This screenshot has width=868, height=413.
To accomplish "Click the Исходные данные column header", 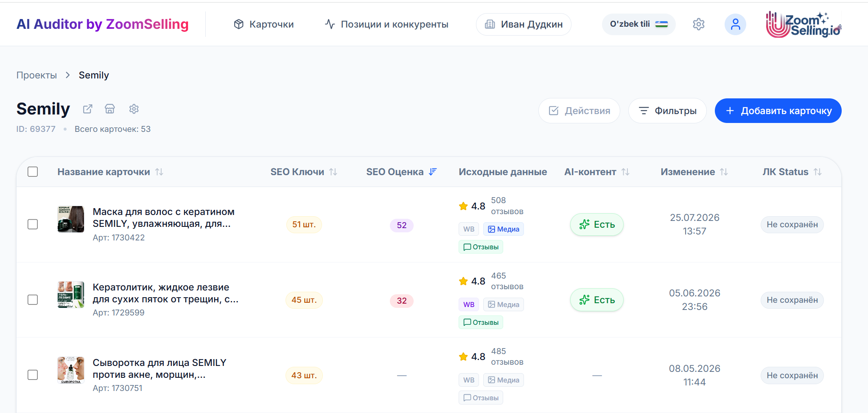I will (503, 172).
